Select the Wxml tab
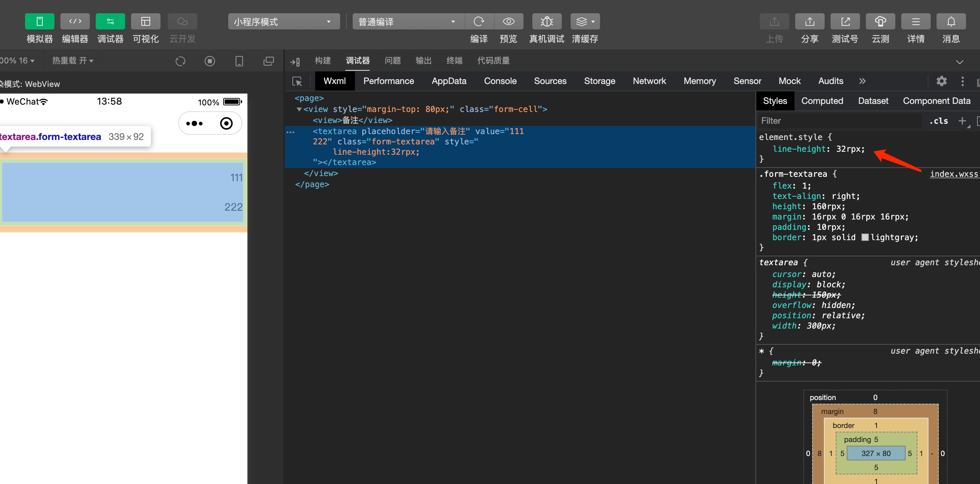 335,81
